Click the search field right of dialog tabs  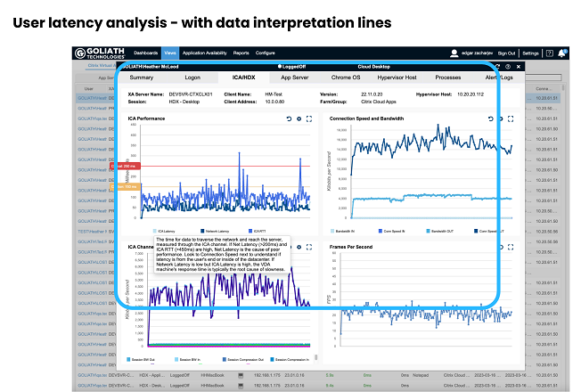(544, 78)
